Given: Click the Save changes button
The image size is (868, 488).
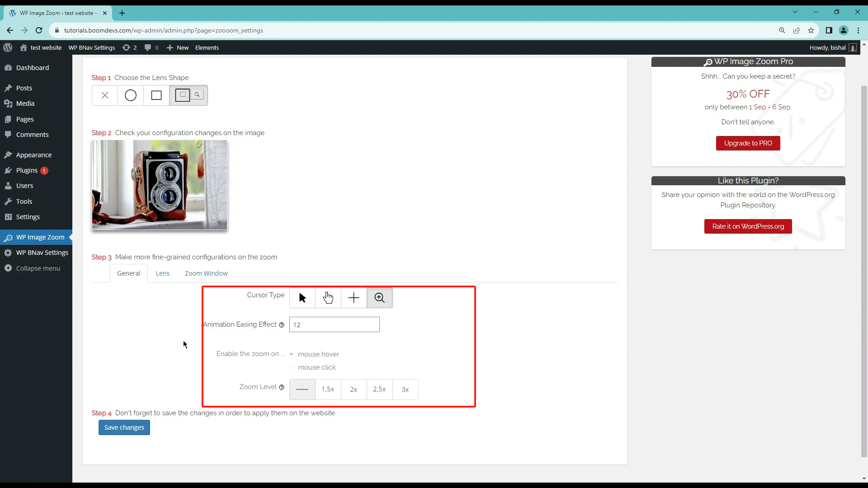Looking at the screenshot, I should point(124,427).
